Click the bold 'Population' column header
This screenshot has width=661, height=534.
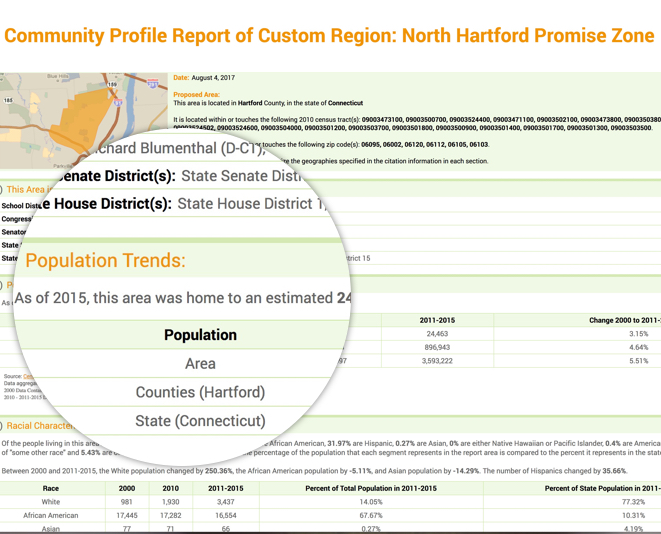(x=200, y=335)
